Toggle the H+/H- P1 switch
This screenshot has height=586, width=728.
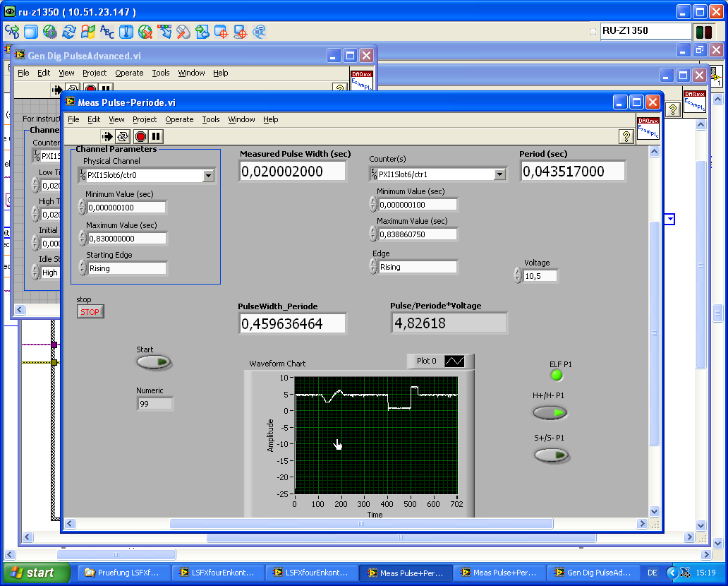[x=550, y=412]
